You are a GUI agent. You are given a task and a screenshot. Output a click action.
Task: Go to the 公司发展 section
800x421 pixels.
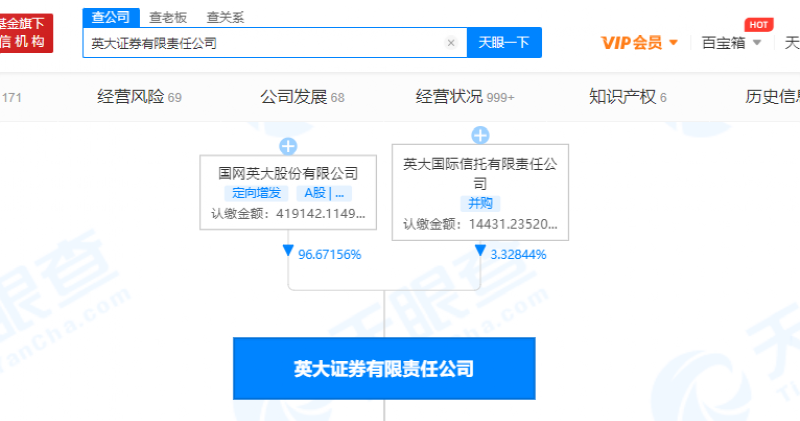(x=302, y=97)
